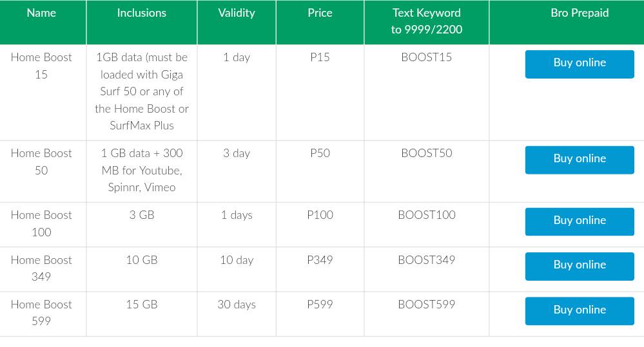The height and width of the screenshot is (347, 644).
Task: Click the Bro Prepaid column header
Action: pyautogui.click(x=580, y=13)
